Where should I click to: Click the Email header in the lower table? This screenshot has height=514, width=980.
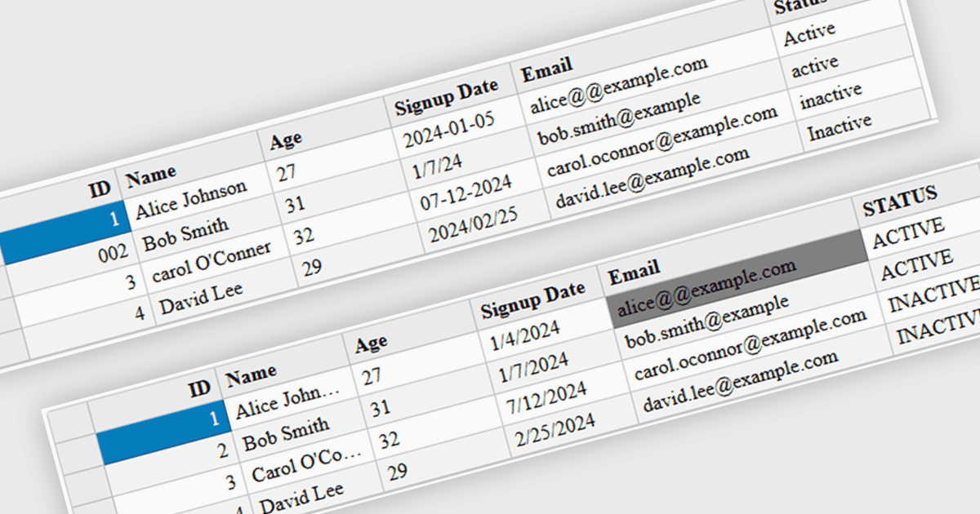[x=634, y=272]
